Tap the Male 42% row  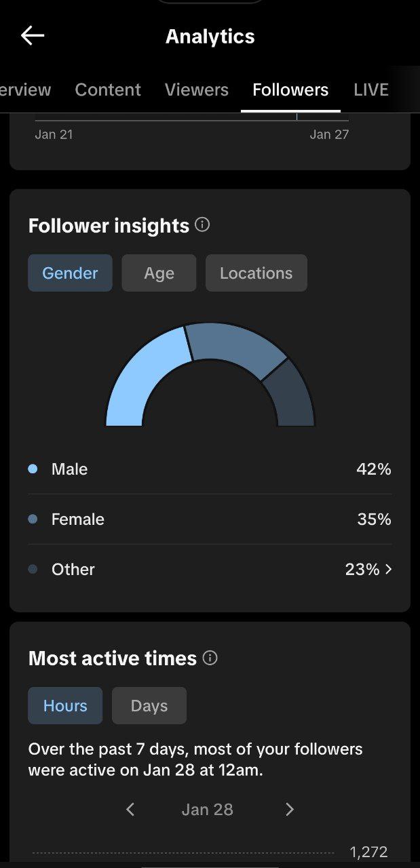click(210, 469)
